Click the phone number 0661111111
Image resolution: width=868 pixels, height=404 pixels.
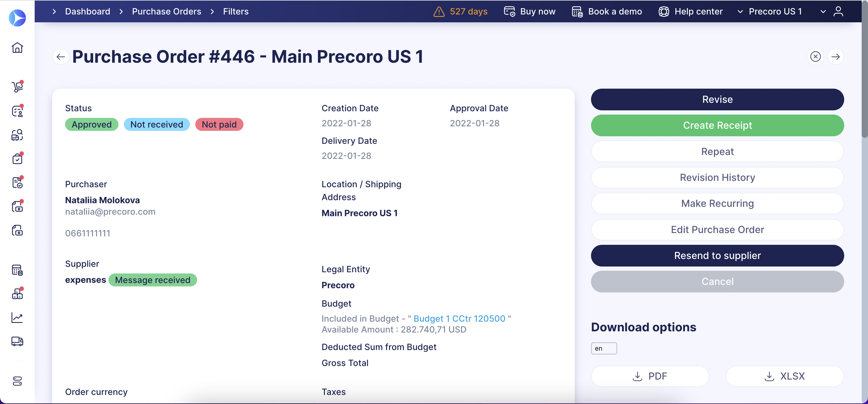pyautogui.click(x=88, y=233)
